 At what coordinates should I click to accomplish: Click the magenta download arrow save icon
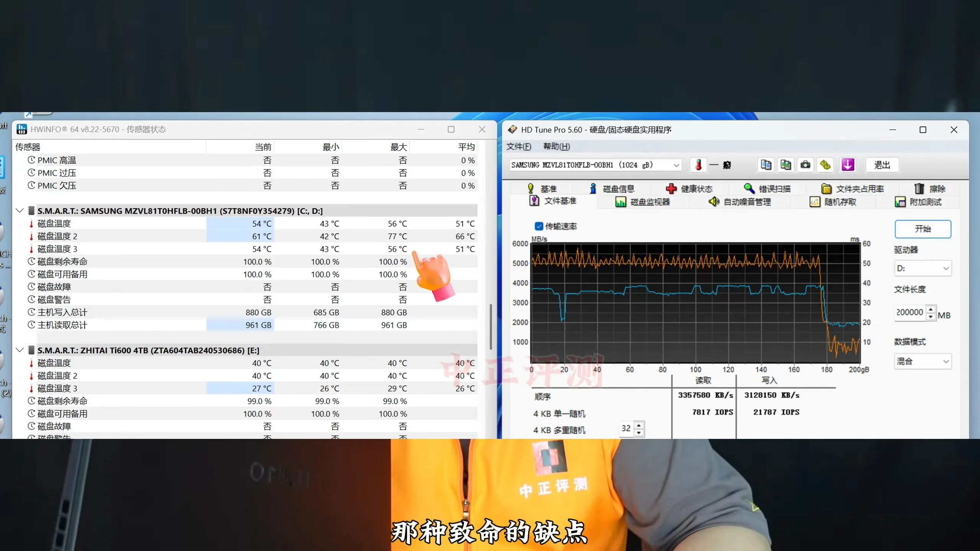point(848,165)
